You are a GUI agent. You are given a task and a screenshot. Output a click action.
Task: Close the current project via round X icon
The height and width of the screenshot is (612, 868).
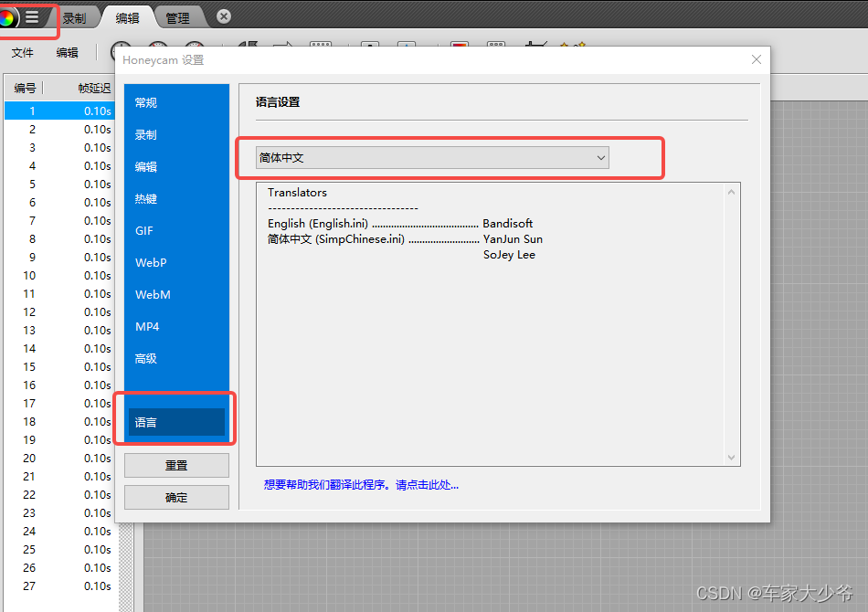tap(224, 16)
